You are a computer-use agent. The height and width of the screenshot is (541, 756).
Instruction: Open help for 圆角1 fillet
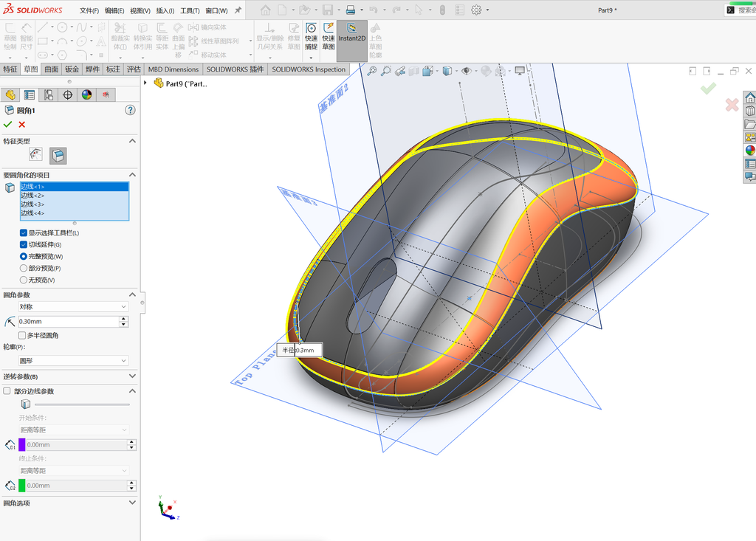point(130,111)
